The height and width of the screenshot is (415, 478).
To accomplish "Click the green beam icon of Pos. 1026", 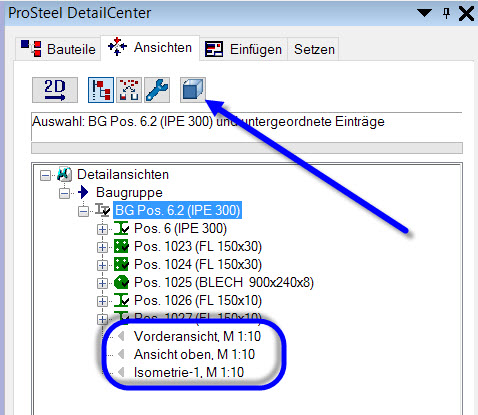I will coord(121,300).
